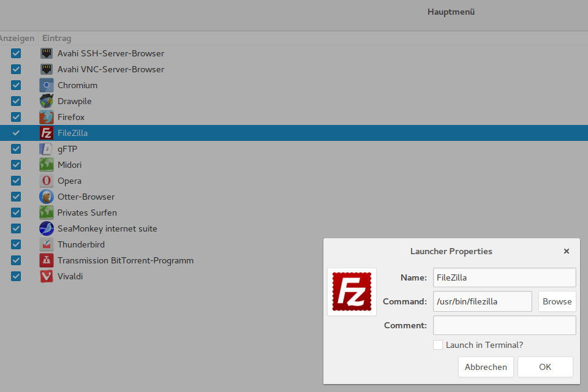Click the Command input field
Viewport: 588px width, 392px height.
[x=482, y=301]
